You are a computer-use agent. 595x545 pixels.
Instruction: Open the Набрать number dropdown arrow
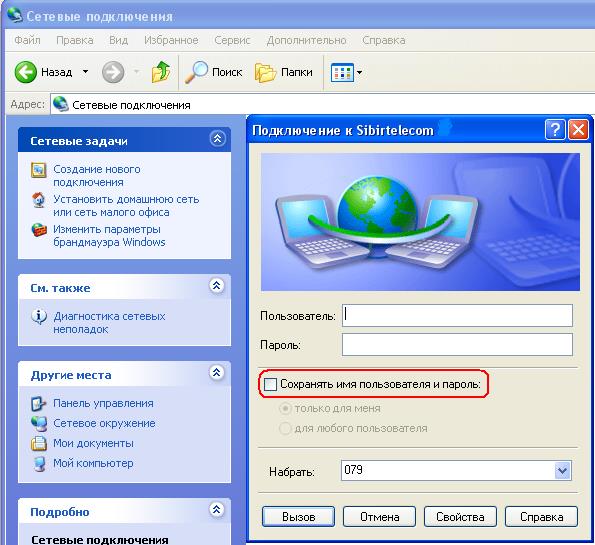pyautogui.click(x=562, y=471)
